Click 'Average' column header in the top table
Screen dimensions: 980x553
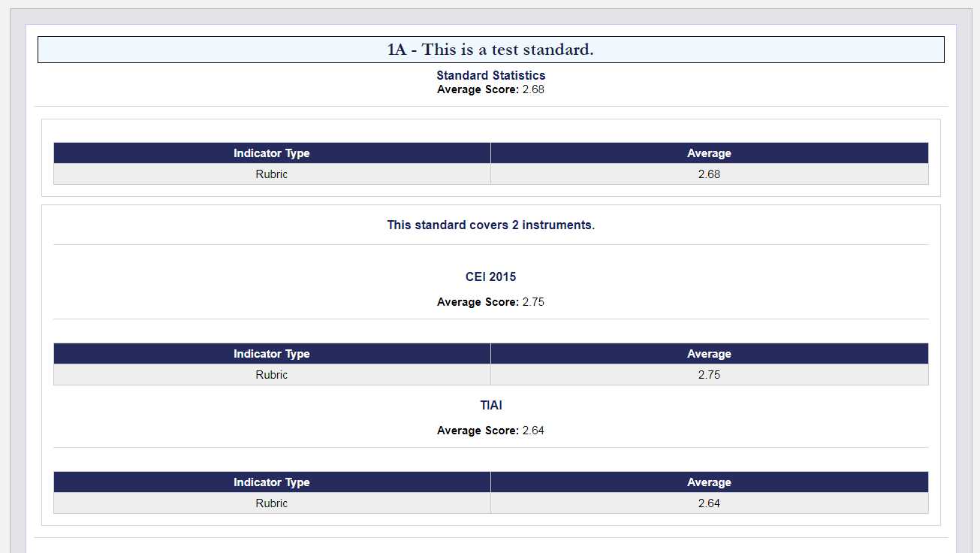point(709,153)
